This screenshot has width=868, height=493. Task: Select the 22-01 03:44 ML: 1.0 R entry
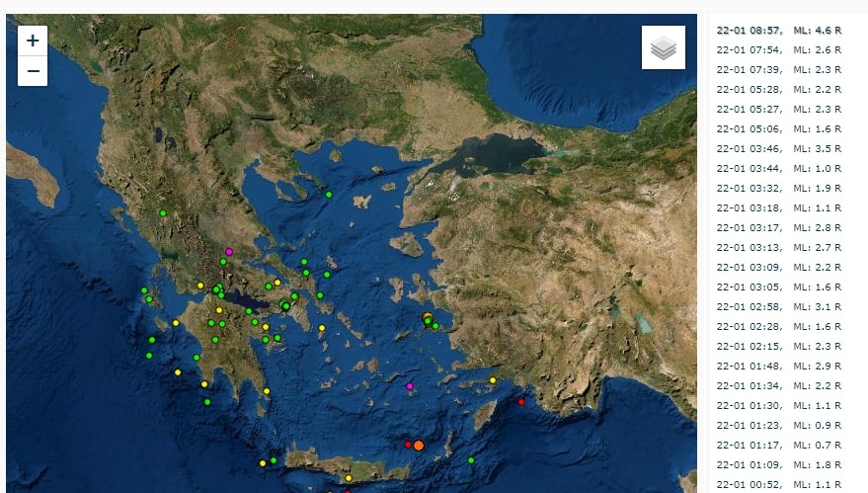(779, 168)
